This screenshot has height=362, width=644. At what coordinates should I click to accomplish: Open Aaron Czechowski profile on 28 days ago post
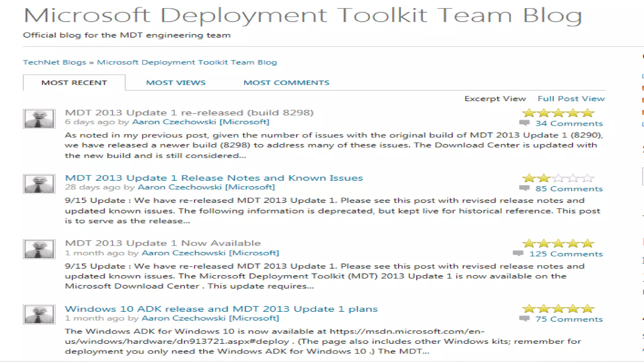coord(206,187)
